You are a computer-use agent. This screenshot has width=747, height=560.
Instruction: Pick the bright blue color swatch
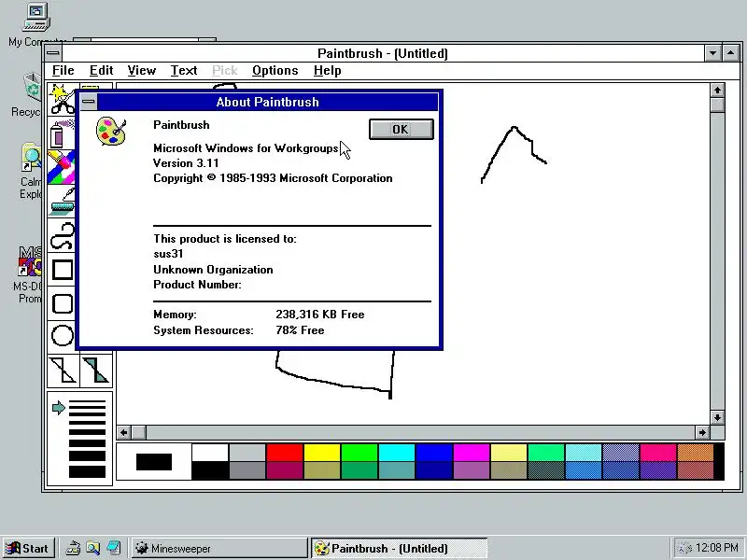pos(433,453)
